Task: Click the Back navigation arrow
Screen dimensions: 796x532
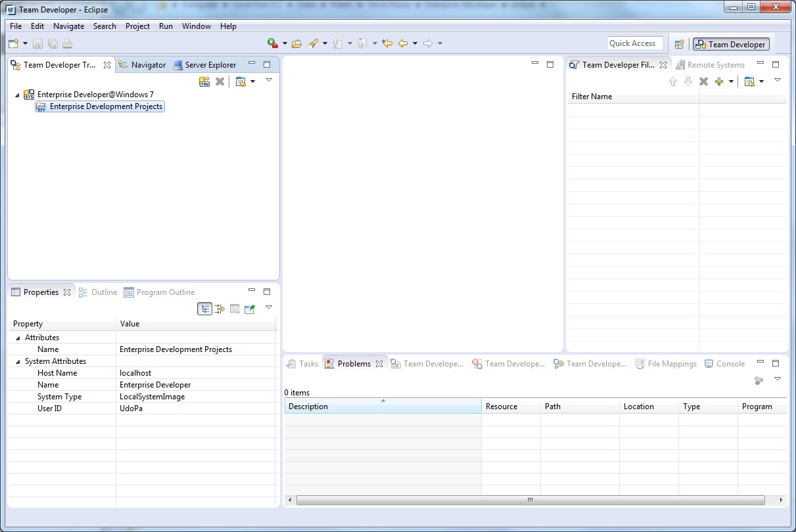Action: click(403, 43)
